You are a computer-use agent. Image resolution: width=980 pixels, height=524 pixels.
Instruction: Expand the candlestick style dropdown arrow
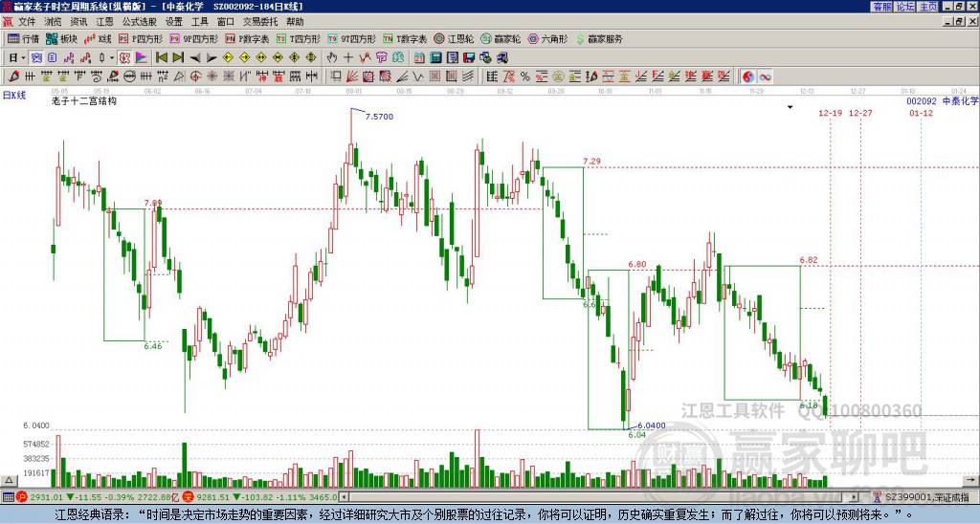[x=112, y=58]
